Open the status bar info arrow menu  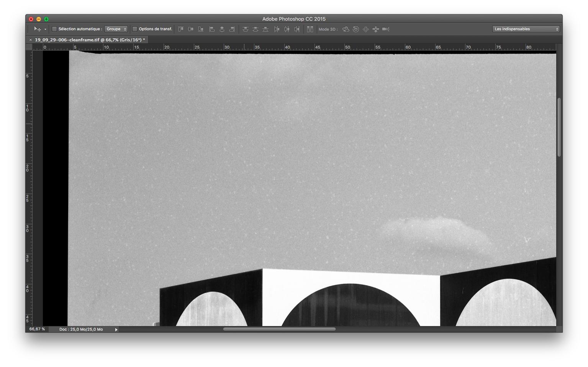[116, 329]
